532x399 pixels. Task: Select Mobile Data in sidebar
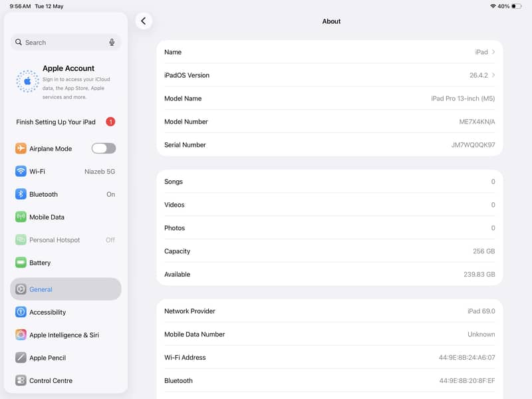pos(66,217)
